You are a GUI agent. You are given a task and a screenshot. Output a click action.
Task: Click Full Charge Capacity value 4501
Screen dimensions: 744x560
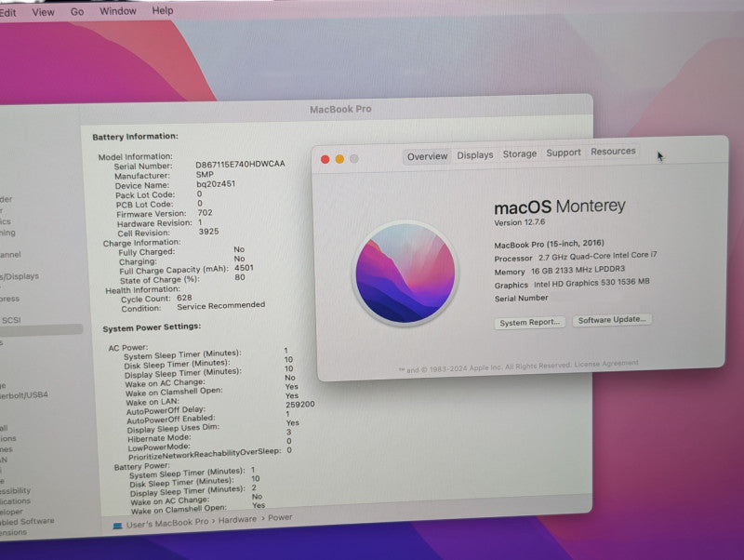click(244, 268)
